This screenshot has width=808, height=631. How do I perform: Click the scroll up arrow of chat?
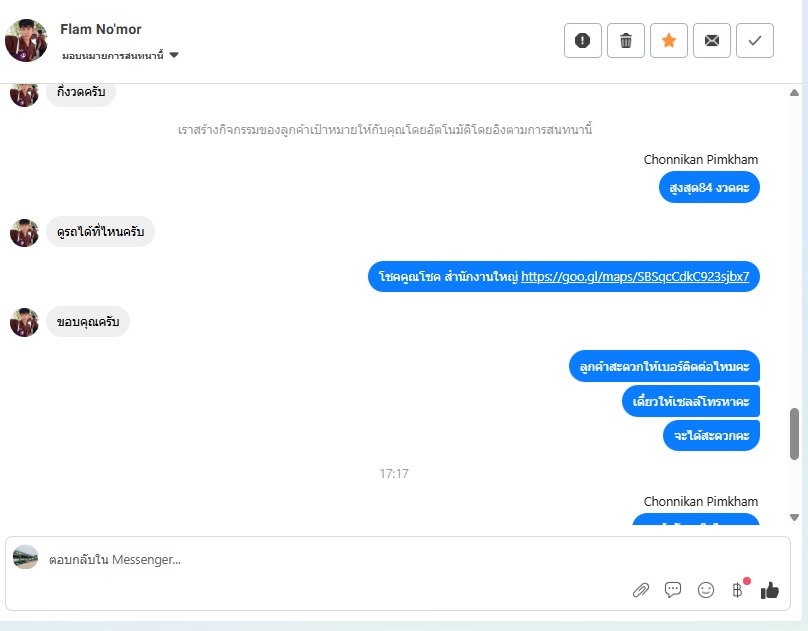(794, 93)
